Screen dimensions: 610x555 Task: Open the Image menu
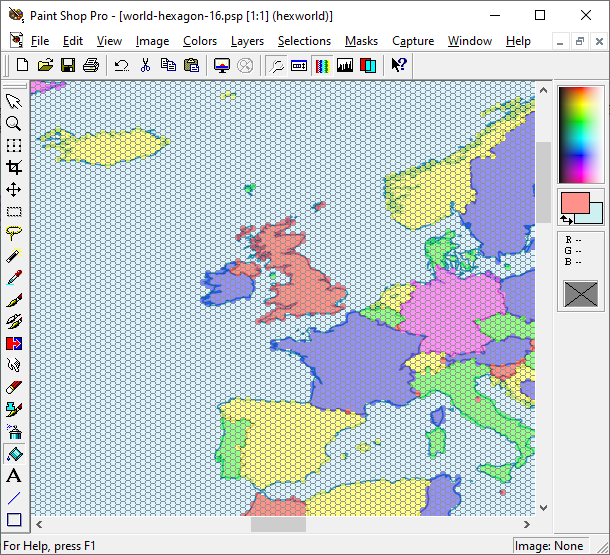coord(152,41)
